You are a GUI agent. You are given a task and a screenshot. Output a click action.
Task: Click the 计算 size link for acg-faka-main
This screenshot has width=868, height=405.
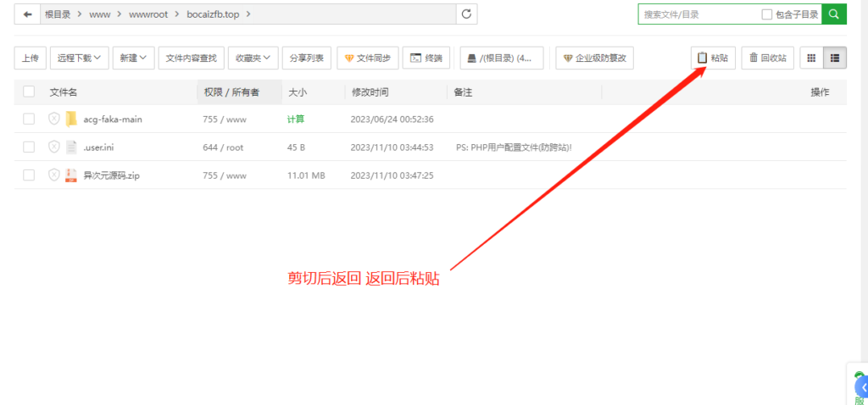(x=296, y=119)
